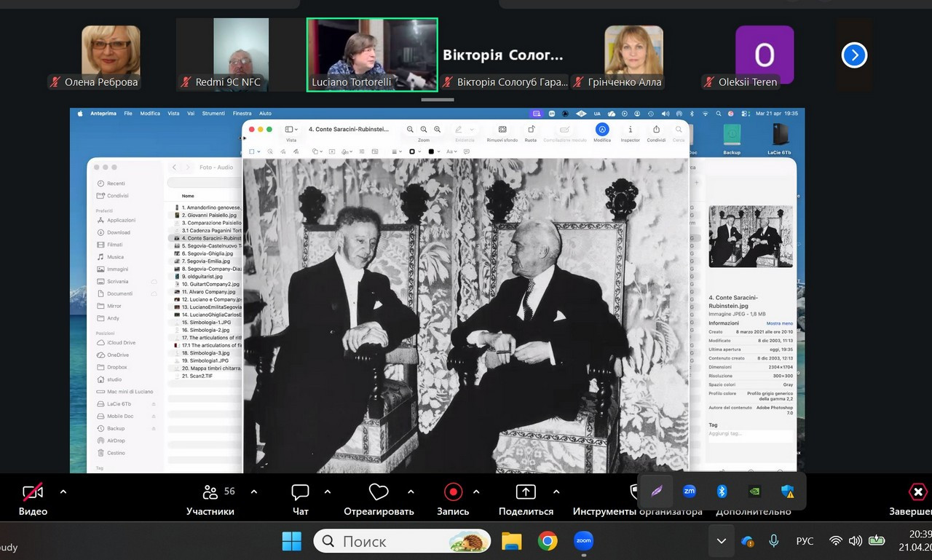Open the participants panel icon
Viewport: 932px width, 560px height.
(x=210, y=492)
